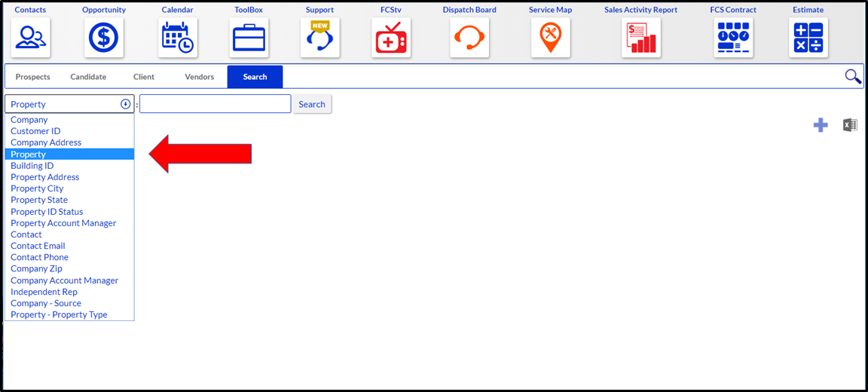The image size is (868, 392).
Task: Choose Property Account Manager option
Action: pos(63,223)
